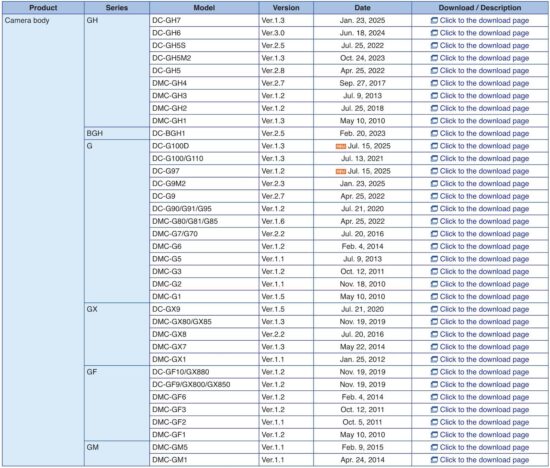Screen dimensions: 550x468
Task: Select the Sep. 27, 2017 date cell
Action: pos(362,83)
